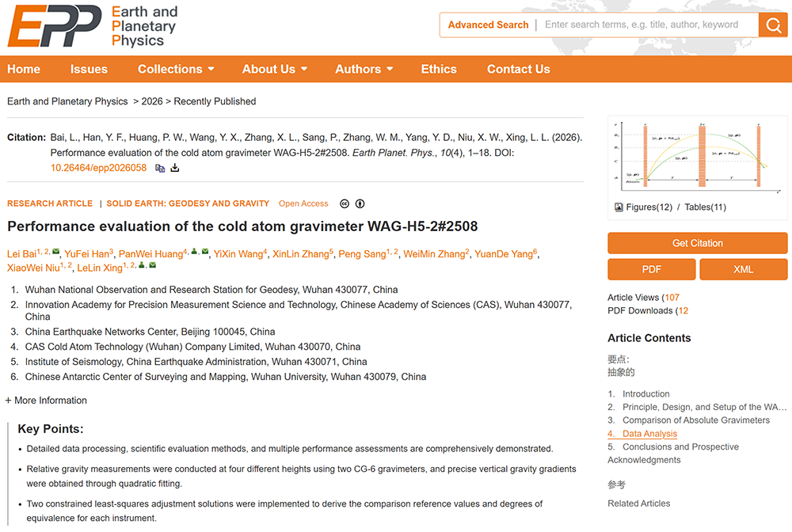The image size is (792, 532).
Task: Click the Figures(12) link
Action: click(x=649, y=207)
